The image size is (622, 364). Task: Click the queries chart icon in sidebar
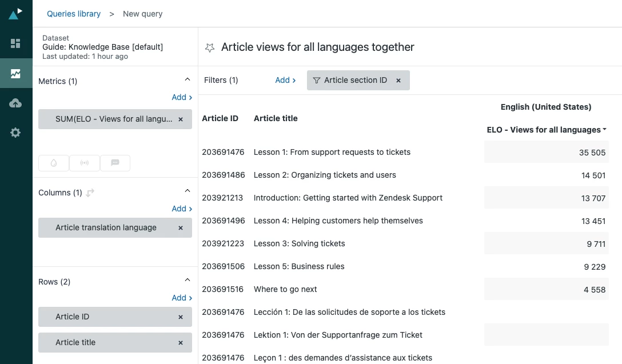(15, 73)
